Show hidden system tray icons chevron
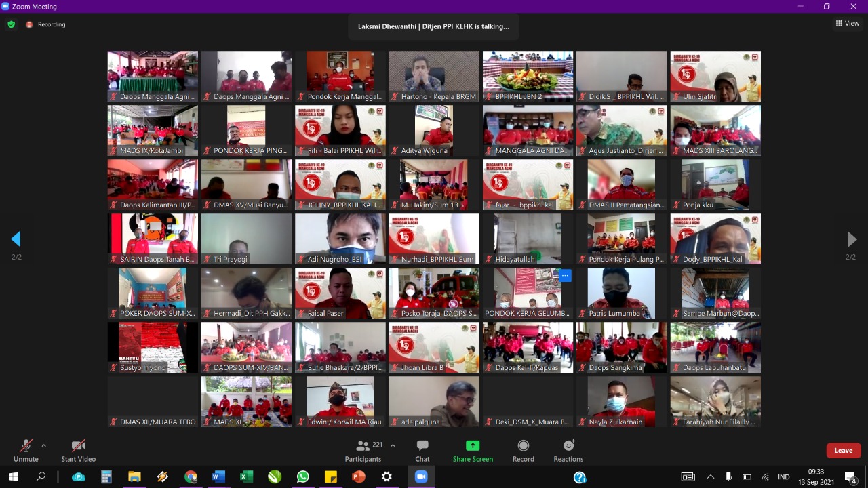 coord(711,477)
